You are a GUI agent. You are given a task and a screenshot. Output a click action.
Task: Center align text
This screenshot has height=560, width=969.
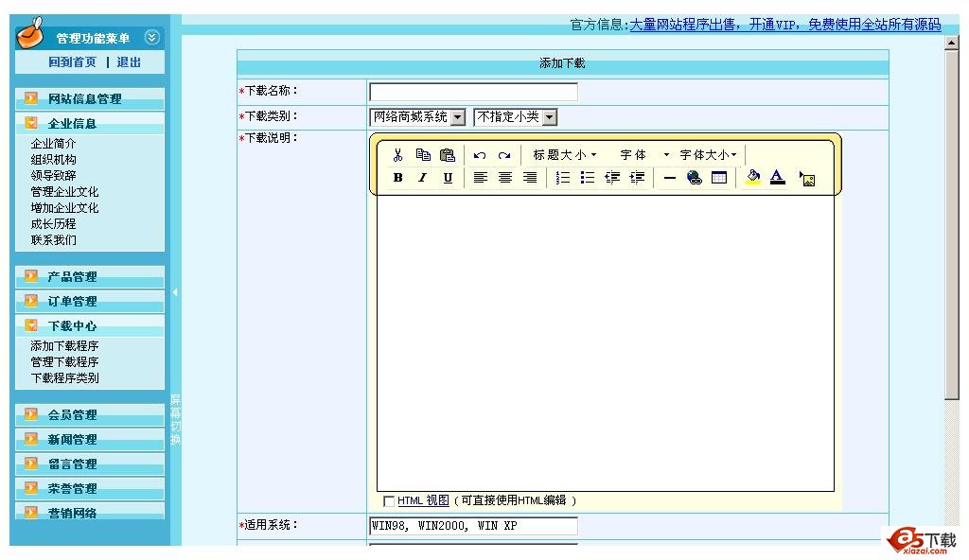pyautogui.click(x=505, y=178)
